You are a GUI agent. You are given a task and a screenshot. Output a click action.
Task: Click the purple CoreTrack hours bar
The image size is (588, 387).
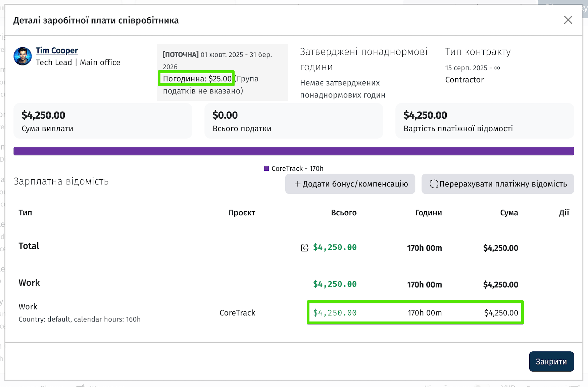click(x=294, y=151)
